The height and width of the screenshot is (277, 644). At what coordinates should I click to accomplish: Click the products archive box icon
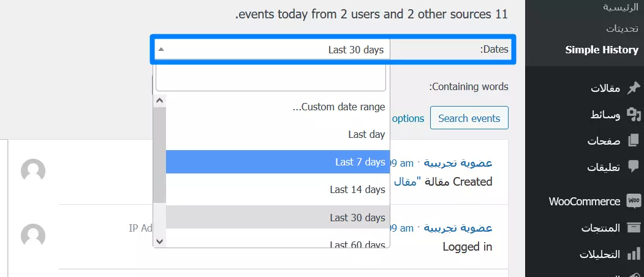634,228
